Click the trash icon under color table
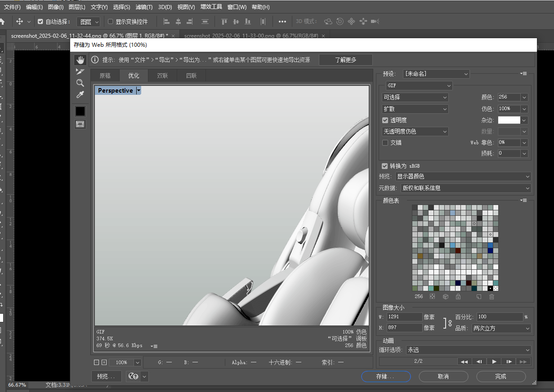 pyautogui.click(x=491, y=297)
